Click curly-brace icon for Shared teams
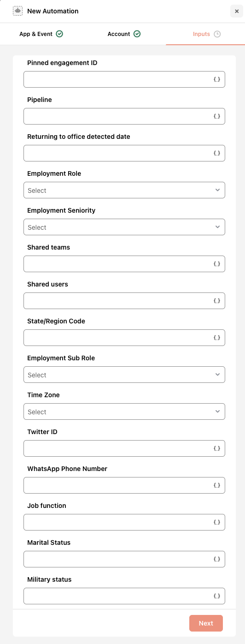The image size is (245, 644). tap(217, 264)
